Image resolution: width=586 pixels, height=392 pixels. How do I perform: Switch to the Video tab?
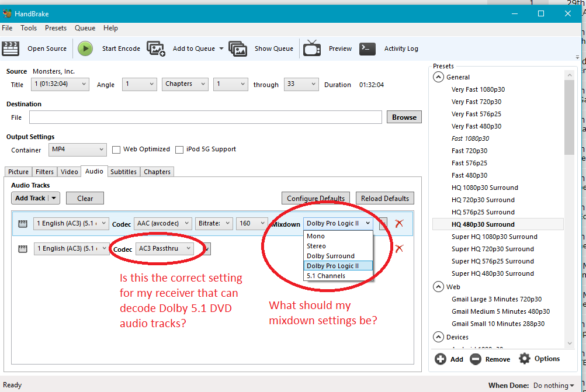click(x=69, y=172)
